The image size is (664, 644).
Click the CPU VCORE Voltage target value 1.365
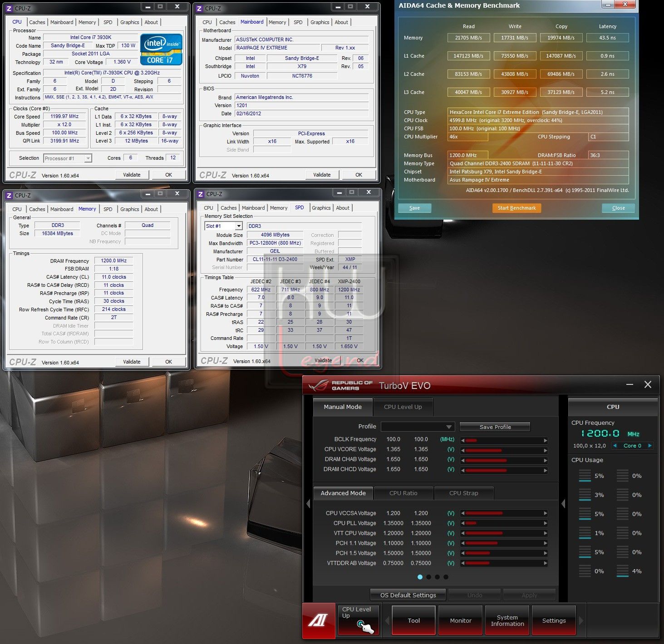pos(421,449)
